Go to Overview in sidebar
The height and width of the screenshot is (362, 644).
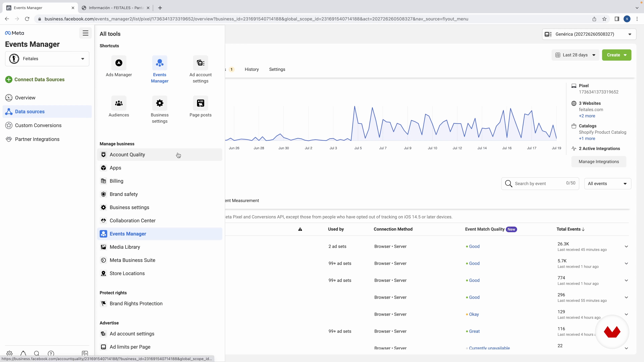point(47,98)
